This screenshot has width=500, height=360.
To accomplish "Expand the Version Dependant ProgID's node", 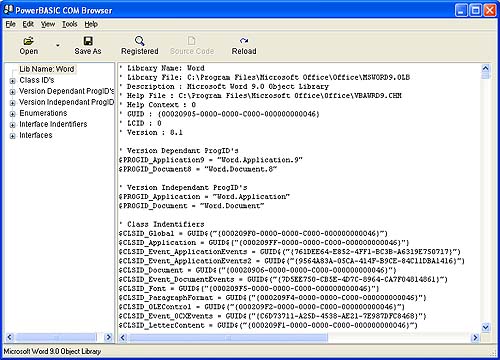I will 12,92.
